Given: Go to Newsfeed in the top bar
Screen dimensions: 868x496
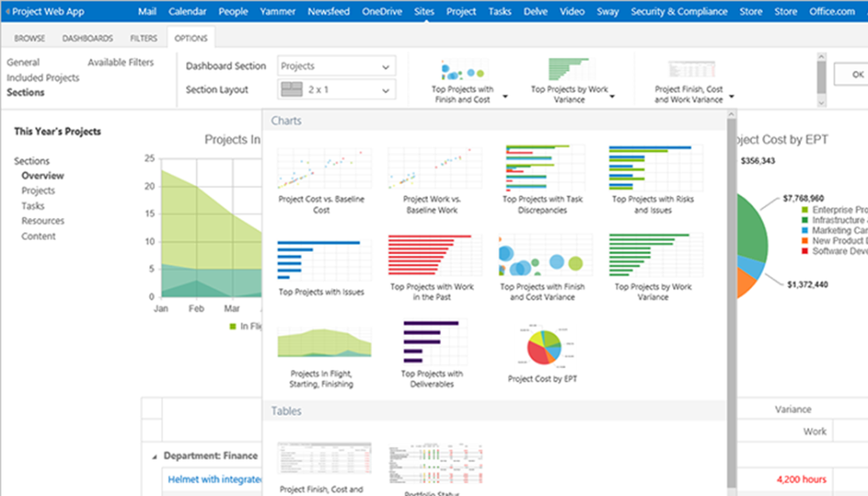Looking at the screenshot, I should click(x=328, y=11).
